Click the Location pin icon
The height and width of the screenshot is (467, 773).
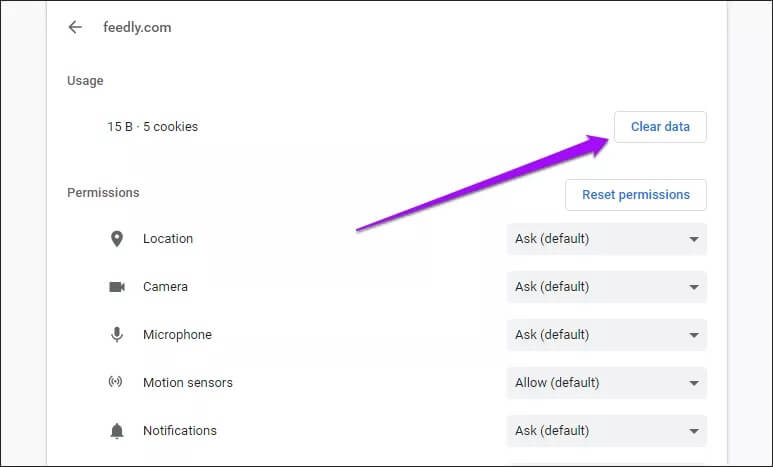coord(117,239)
